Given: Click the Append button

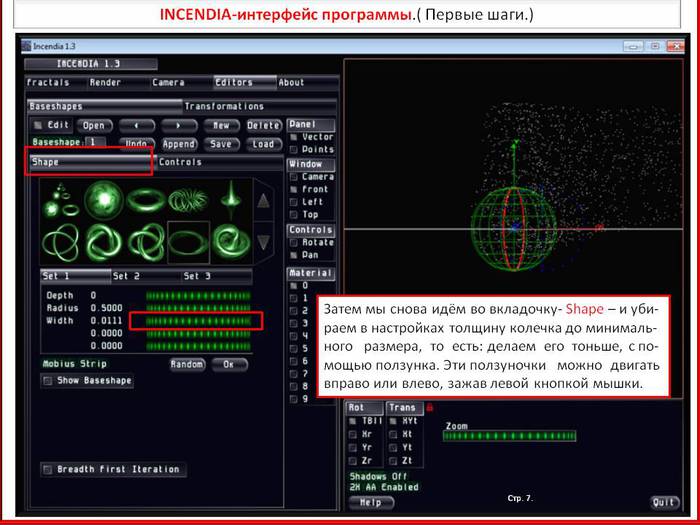Looking at the screenshot, I should coord(179,144).
